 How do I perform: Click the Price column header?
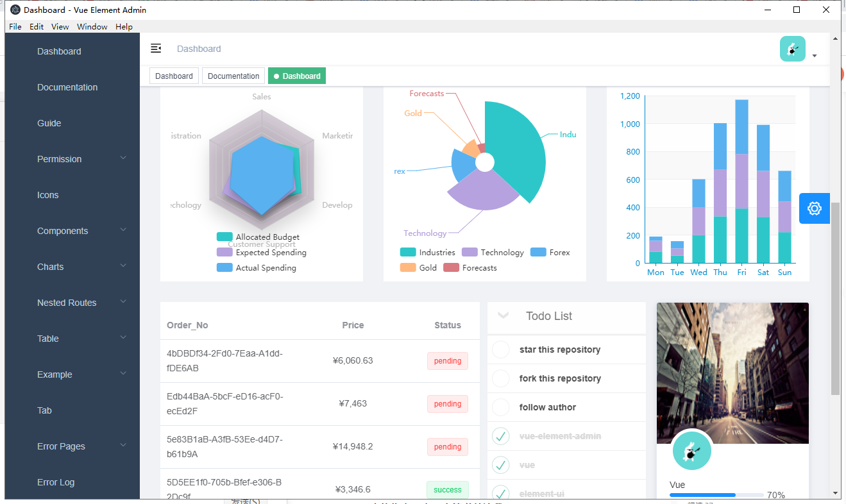point(353,325)
